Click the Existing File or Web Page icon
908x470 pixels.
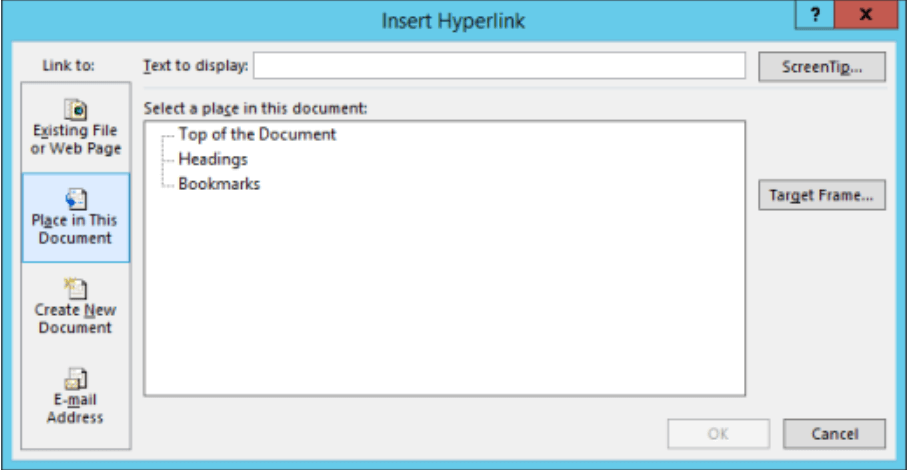pyautogui.click(x=76, y=109)
